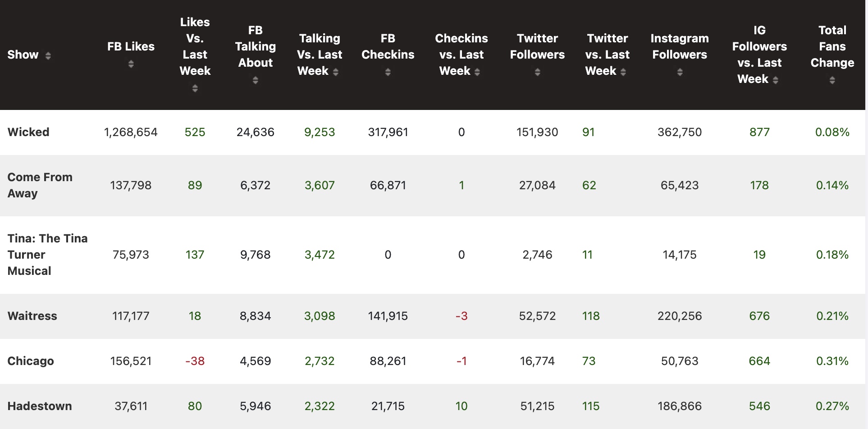Open the Chicago show entry

tap(31, 361)
